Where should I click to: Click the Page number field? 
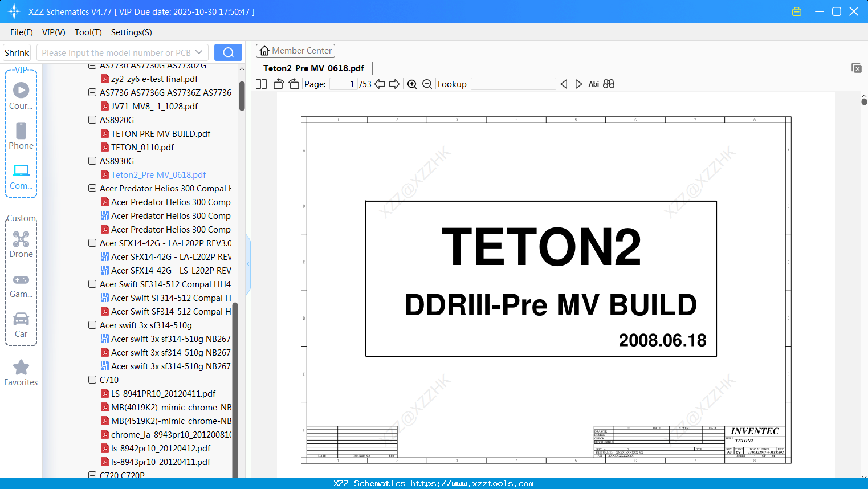pos(343,84)
